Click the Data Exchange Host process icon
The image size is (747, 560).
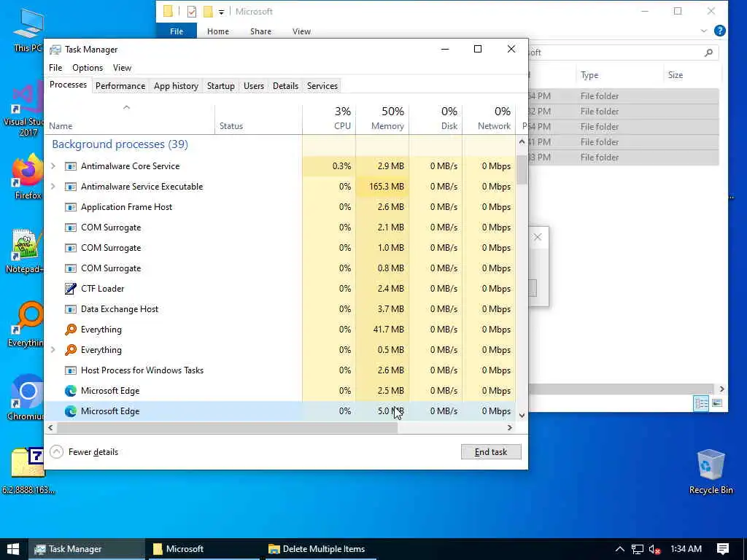71,309
